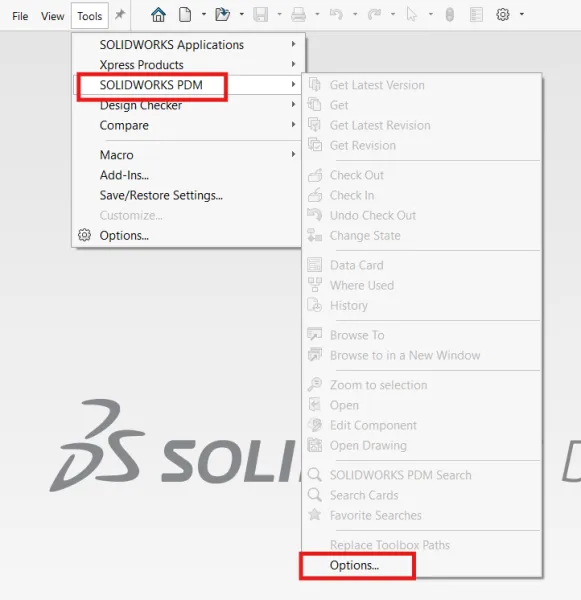Image resolution: width=581 pixels, height=600 pixels.
Task: Click the Check Out icon
Action: pos(315,175)
